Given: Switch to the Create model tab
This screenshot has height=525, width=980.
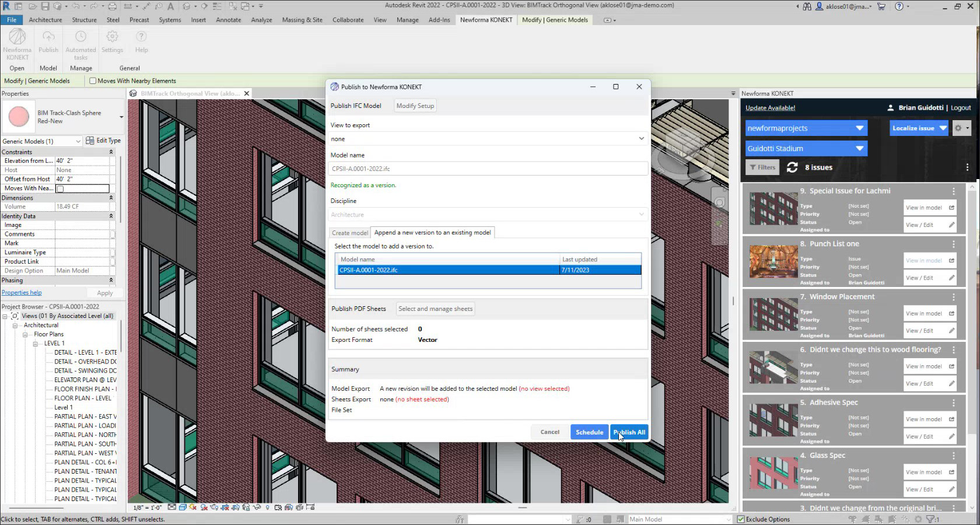Looking at the screenshot, I should 350,233.
